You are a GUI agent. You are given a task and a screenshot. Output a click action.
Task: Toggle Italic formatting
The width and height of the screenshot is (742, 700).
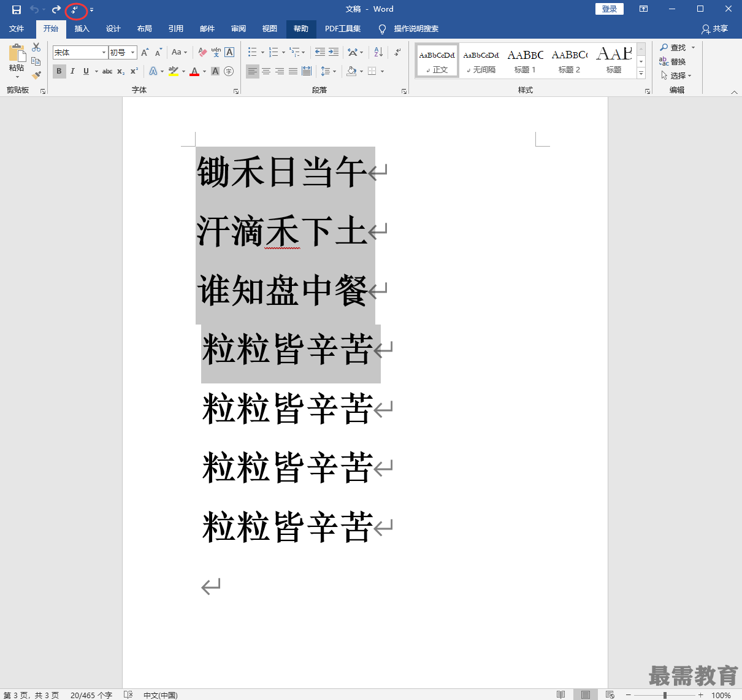(72, 71)
